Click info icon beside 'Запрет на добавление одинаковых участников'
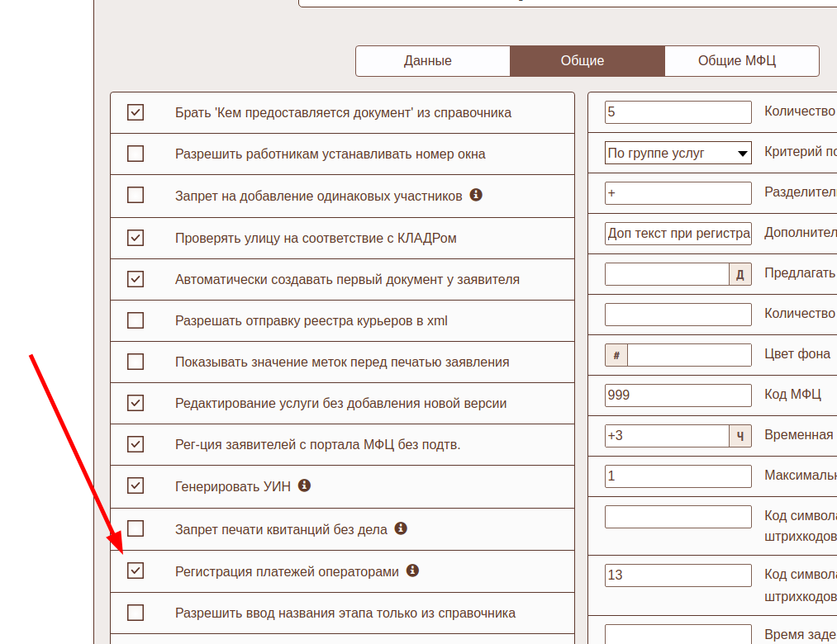The image size is (837, 644). click(476, 196)
